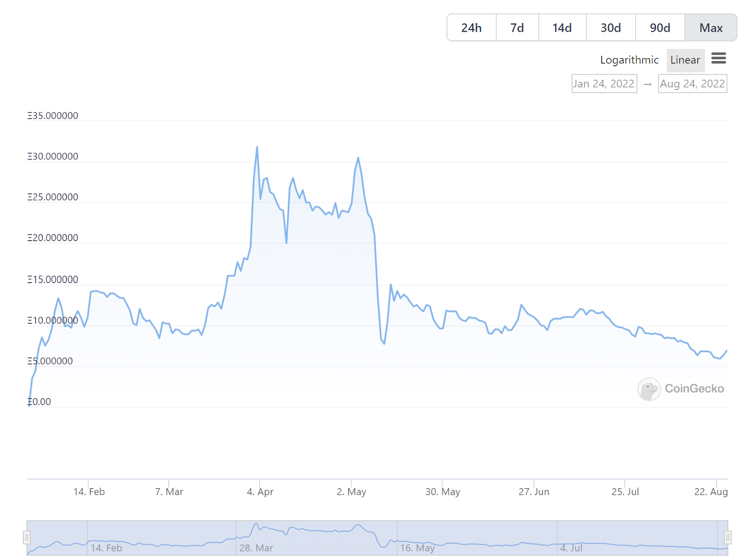Viewport: 746px width, 560px height.
Task: Click the 4. Apr x-axis label
Action: pos(260,492)
